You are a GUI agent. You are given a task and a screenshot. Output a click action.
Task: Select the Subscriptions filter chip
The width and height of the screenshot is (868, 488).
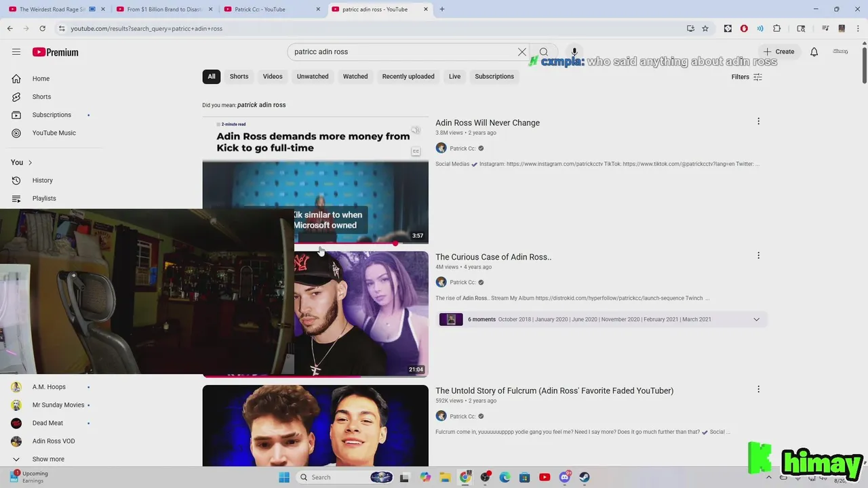pos(494,77)
